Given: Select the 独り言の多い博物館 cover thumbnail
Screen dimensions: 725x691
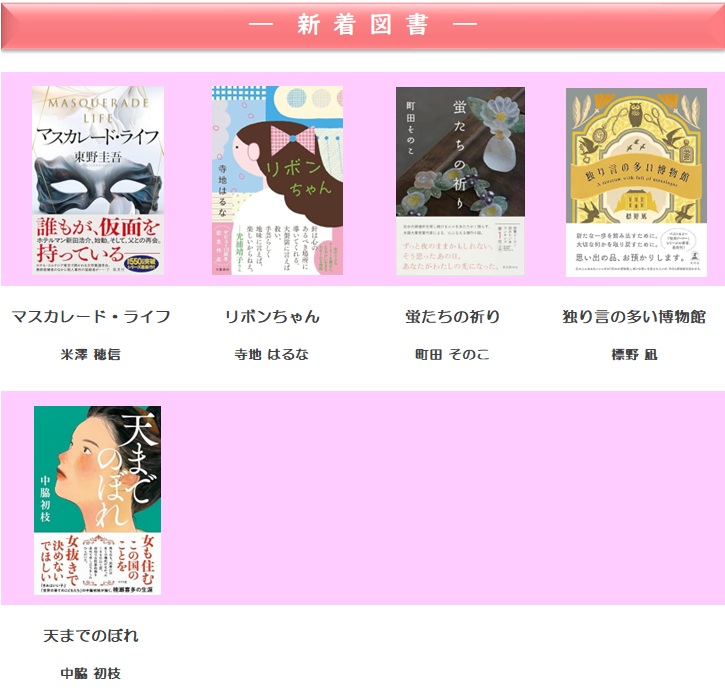Looking at the screenshot, I should click(x=636, y=182).
